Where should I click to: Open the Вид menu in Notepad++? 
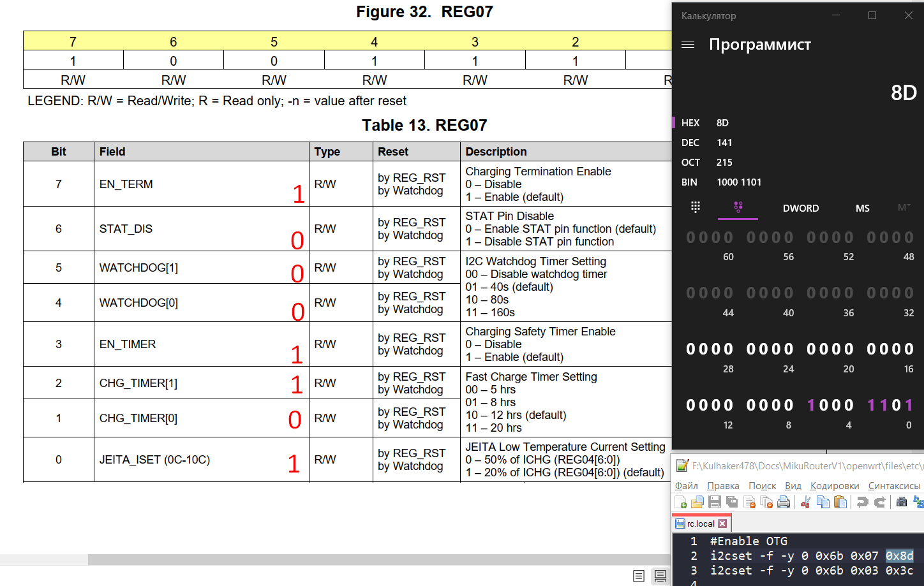[x=793, y=486]
